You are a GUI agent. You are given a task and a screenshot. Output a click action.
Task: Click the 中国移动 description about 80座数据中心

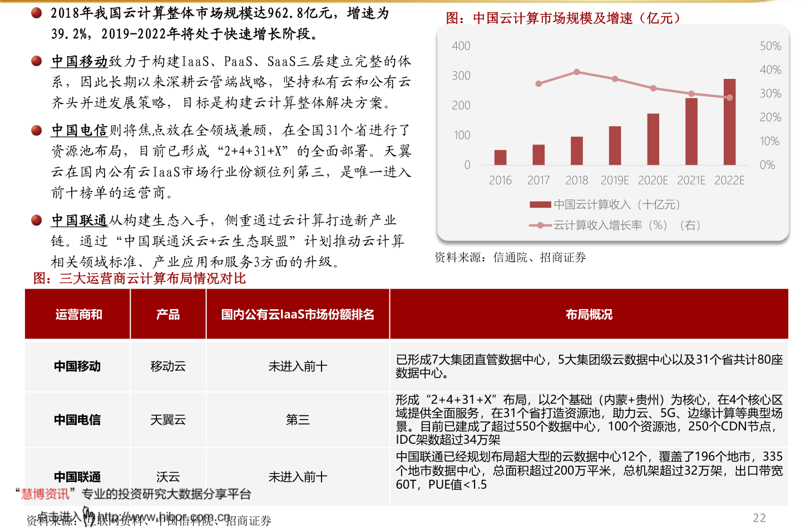tap(589, 366)
